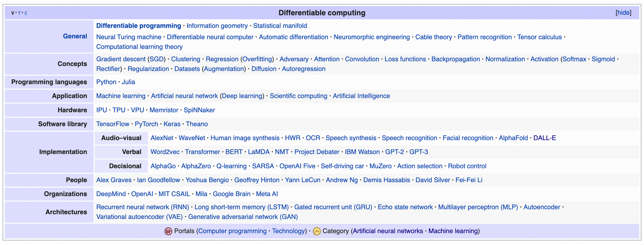Open the Computer programming portal link
The height and width of the screenshot is (245, 644).
click(232, 231)
